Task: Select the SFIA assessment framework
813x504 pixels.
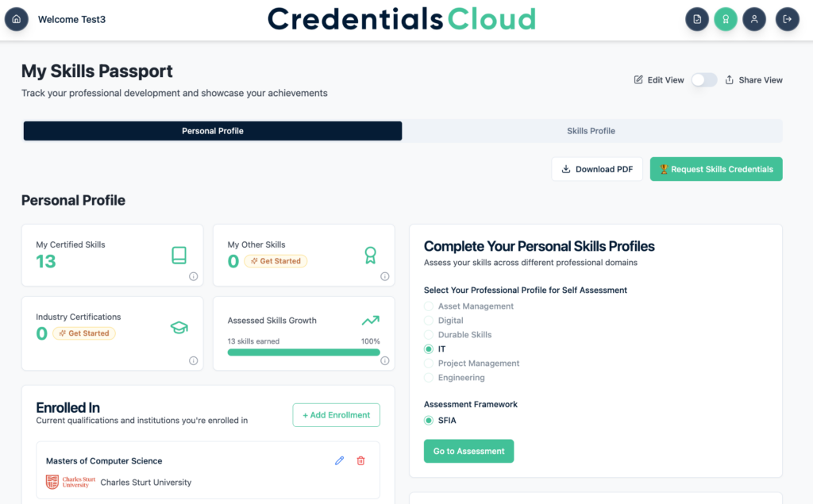Action: tap(428, 421)
